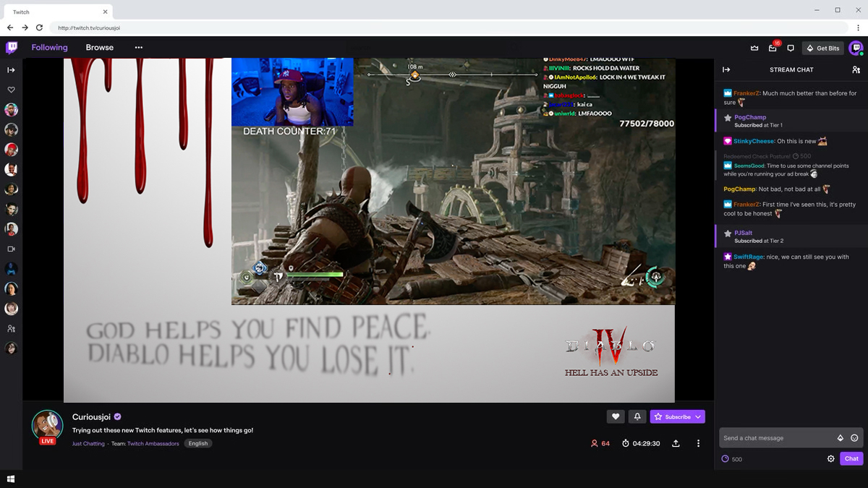Click the Bits icon in chat input
The height and width of the screenshot is (488, 868).
point(841,438)
